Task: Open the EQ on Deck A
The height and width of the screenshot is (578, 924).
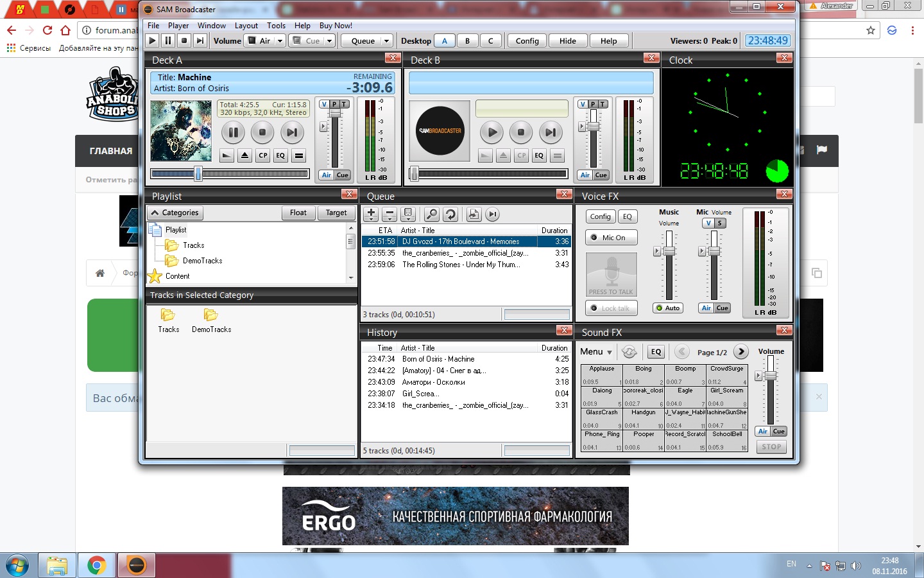Action: coord(280,155)
